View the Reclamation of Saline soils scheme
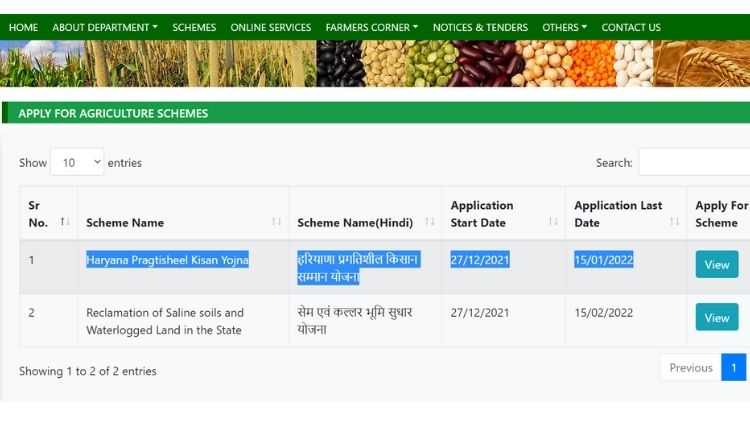Viewport: 750px width, 430px height. coord(717,317)
